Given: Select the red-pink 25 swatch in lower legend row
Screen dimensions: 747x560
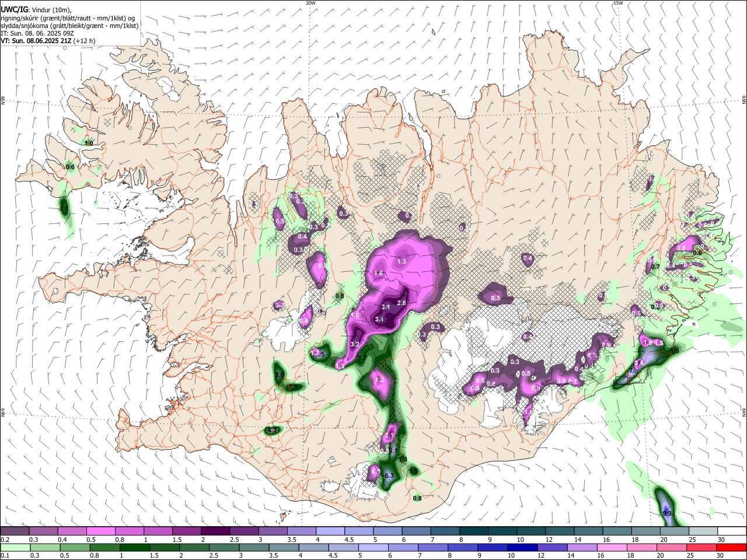Looking at the screenshot, I should tap(701, 547).
